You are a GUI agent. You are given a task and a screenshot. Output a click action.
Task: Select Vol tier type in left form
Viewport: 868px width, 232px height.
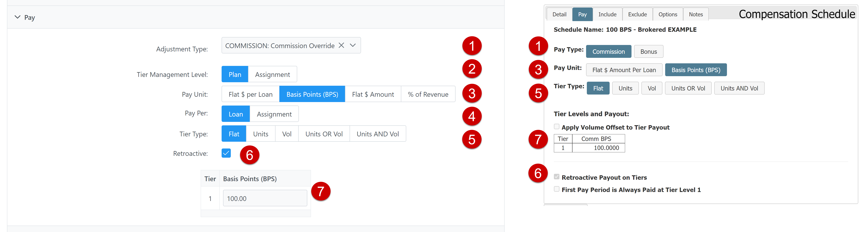[287, 134]
